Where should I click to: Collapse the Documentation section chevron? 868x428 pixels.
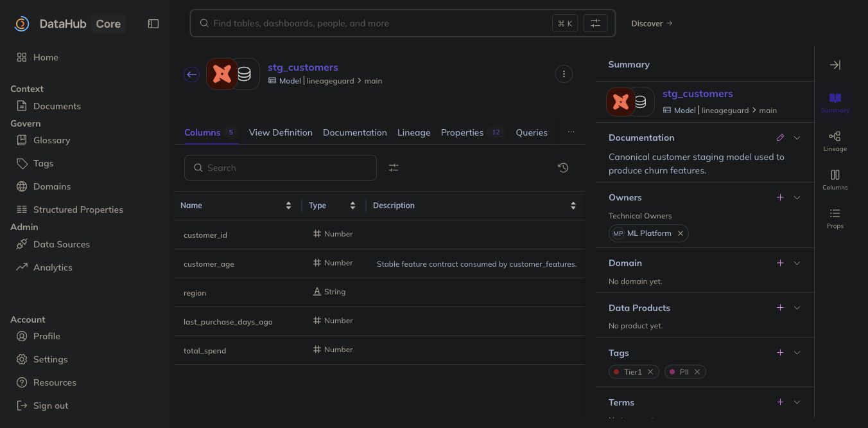point(797,138)
